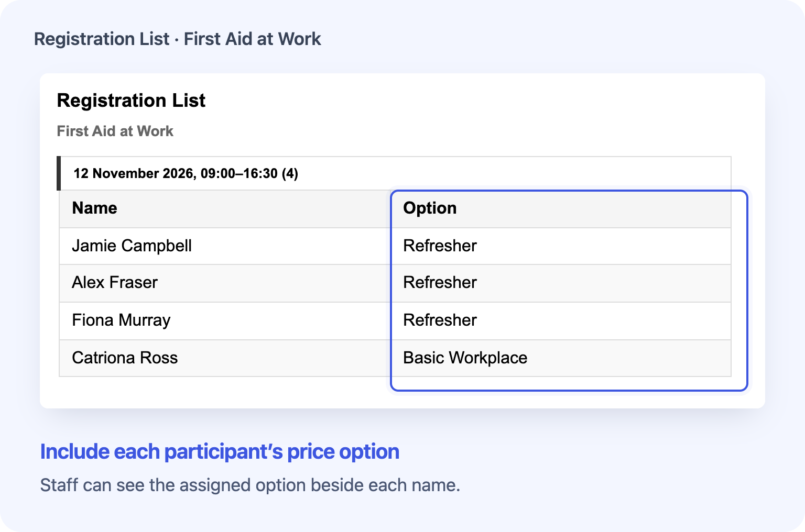Click the page title 'Registration List · First Aid at Work'
The height and width of the screenshot is (532, 805).
pyautogui.click(x=178, y=39)
